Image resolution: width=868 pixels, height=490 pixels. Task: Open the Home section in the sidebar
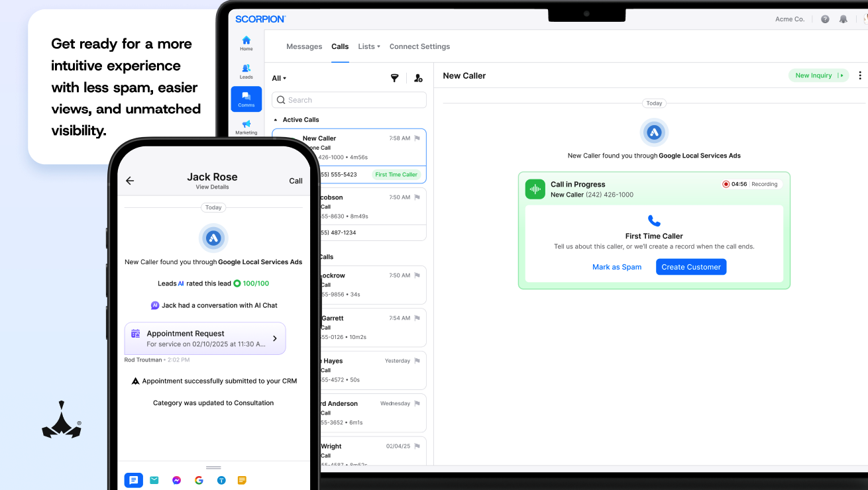coord(246,43)
